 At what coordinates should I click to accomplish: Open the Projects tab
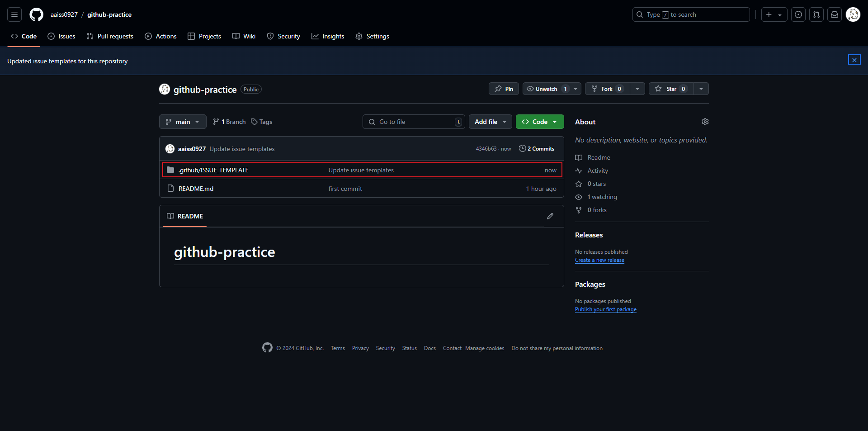click(204, 36)
